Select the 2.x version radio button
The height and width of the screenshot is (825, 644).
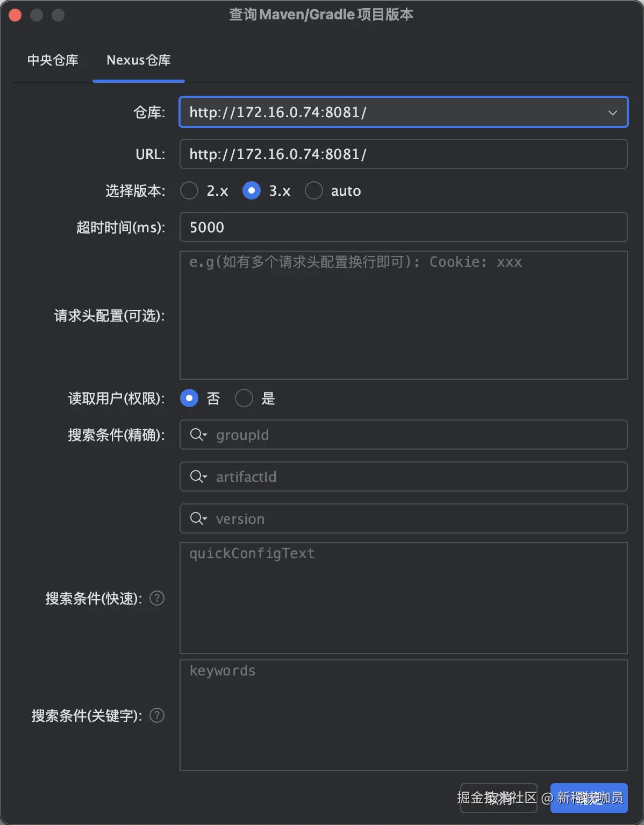coord(189,190)
